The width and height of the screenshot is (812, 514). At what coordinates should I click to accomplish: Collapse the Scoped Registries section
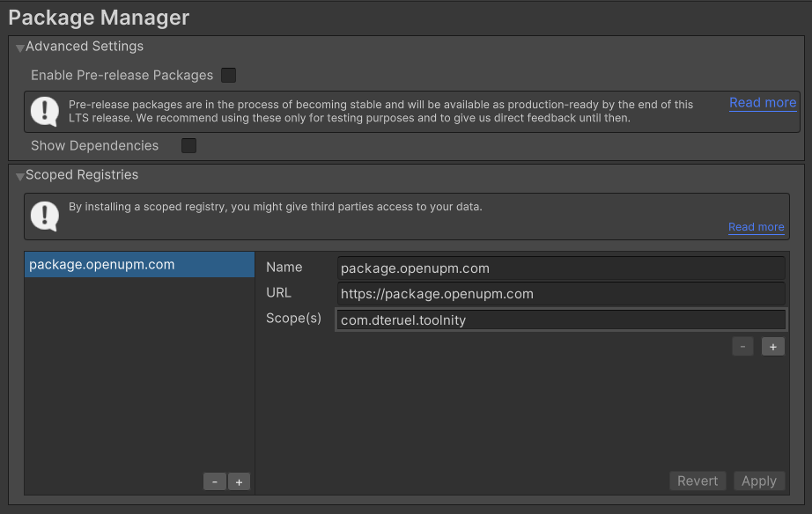point(20,176)
